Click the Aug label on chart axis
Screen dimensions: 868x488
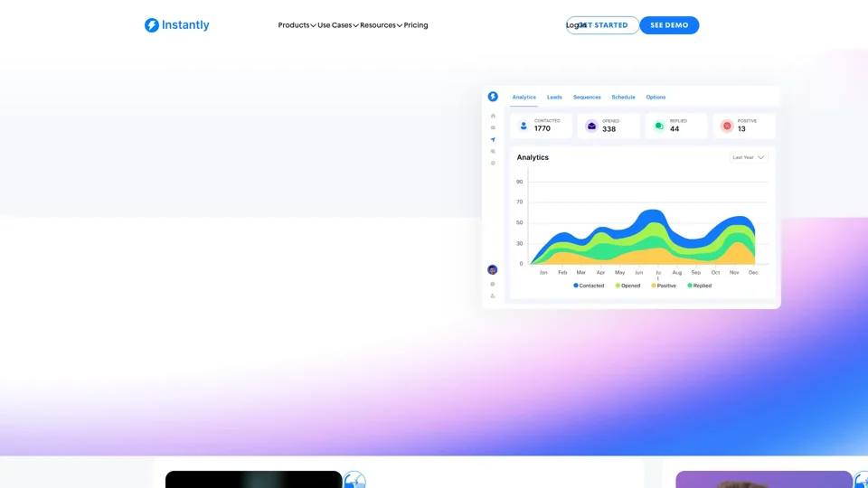676,272
